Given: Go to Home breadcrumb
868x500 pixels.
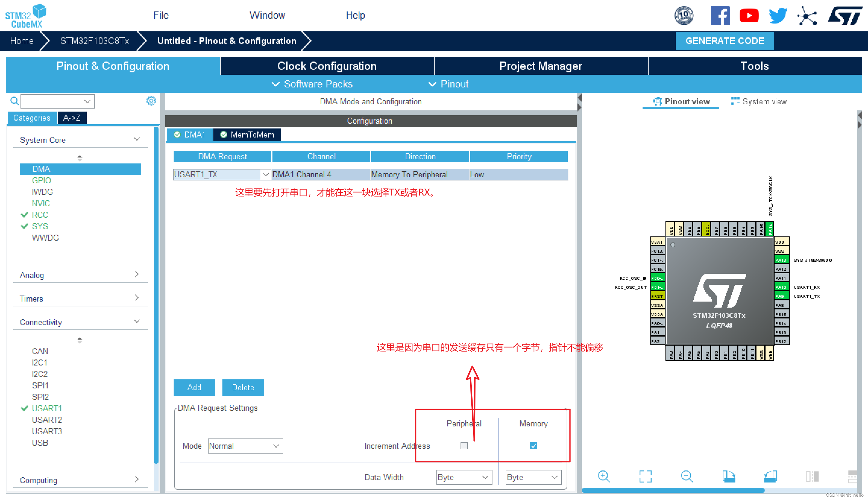Looking at the screenshot, I should click(22, 41).
